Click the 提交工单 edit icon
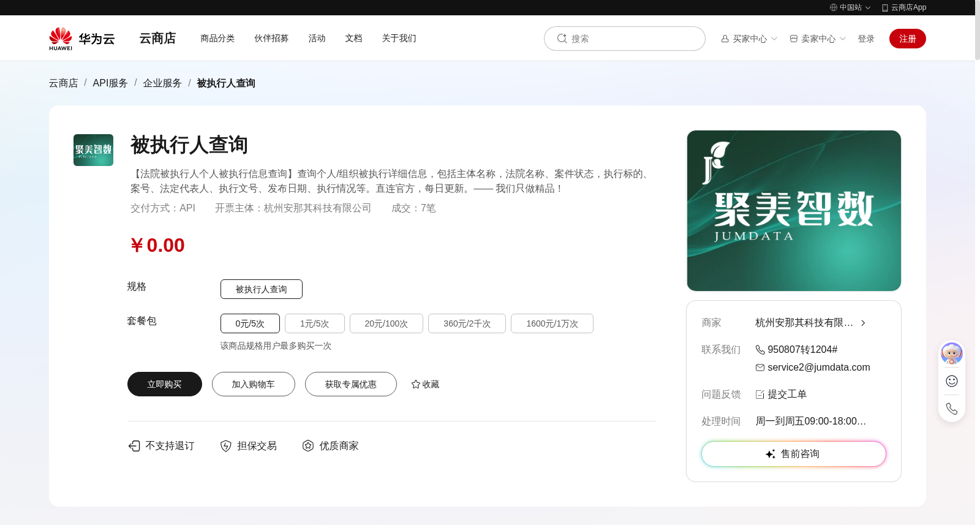Image resolution: width=980 pixels, height=525 pixels. [760, 395]
